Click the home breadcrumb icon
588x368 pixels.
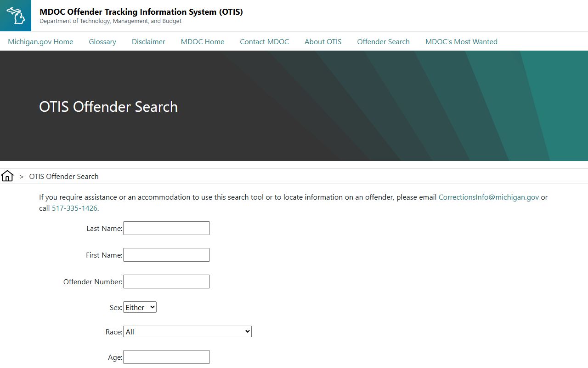[x=7, y=176]
